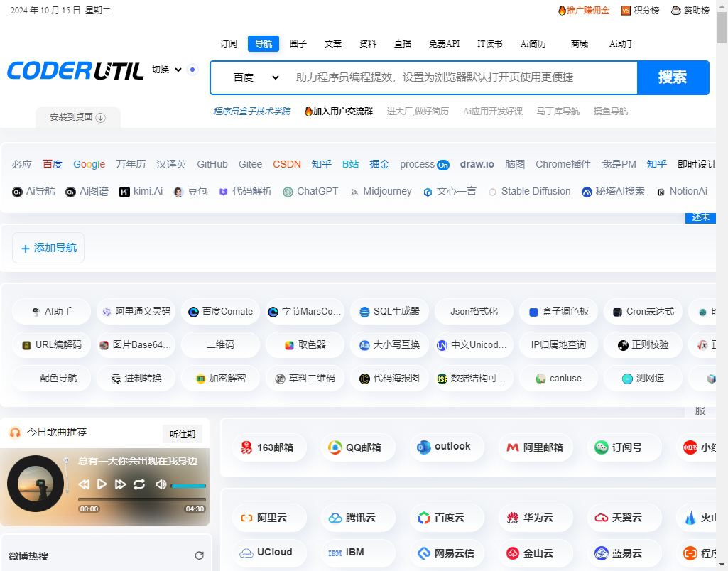Viewport: 728px width, 571px height.
Task: Open the GitHub quick link
Action: pos(212,164)
